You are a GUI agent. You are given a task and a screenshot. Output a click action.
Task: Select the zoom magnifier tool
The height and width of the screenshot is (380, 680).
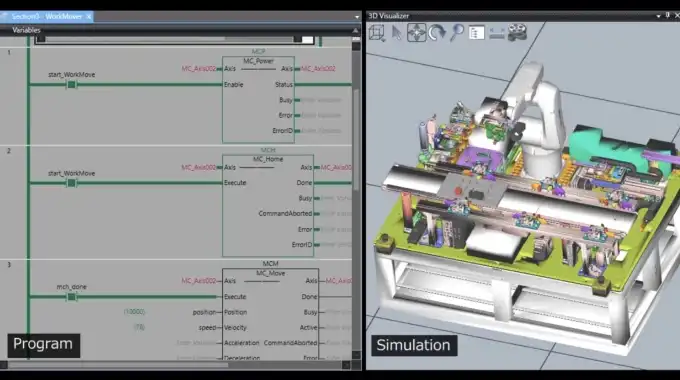tap(457, 33)
